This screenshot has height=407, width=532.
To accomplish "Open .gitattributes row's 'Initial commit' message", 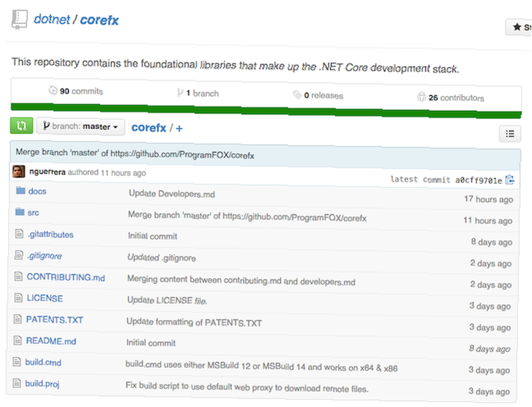I will point(152,236).
